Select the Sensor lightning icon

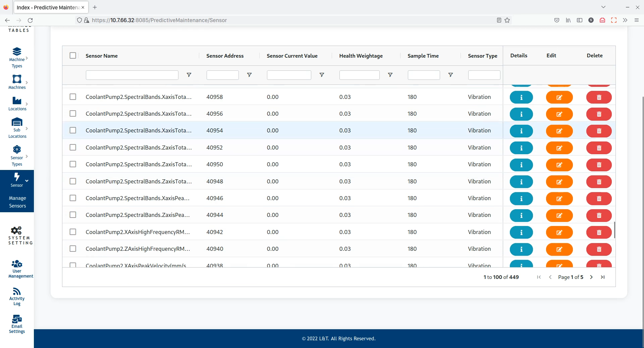coord(17,177)
